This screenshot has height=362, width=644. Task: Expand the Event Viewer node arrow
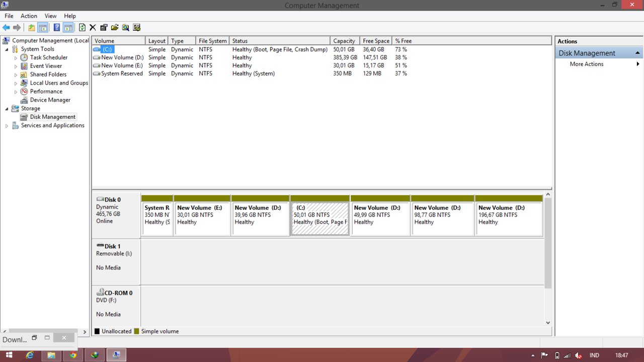16,66
